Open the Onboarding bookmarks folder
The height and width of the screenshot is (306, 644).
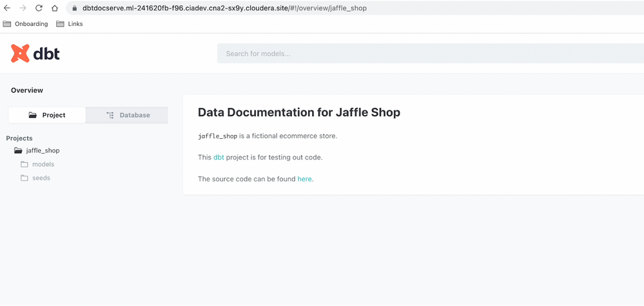(26, 24)
